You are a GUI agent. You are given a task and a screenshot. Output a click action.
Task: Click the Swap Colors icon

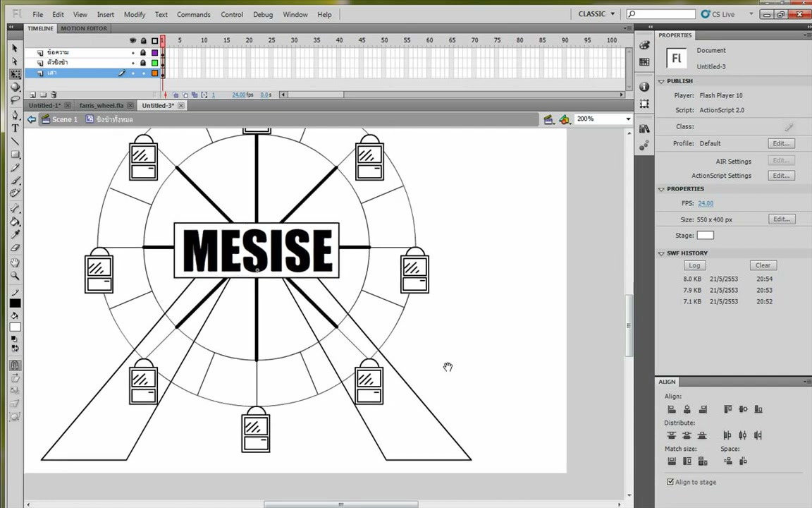point(15,349)
